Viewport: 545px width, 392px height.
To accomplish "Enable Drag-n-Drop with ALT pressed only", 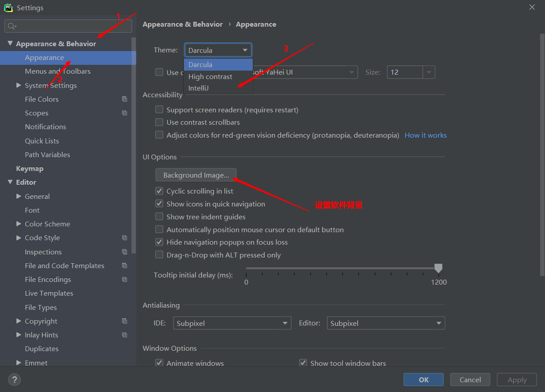I will click(159, 255).
